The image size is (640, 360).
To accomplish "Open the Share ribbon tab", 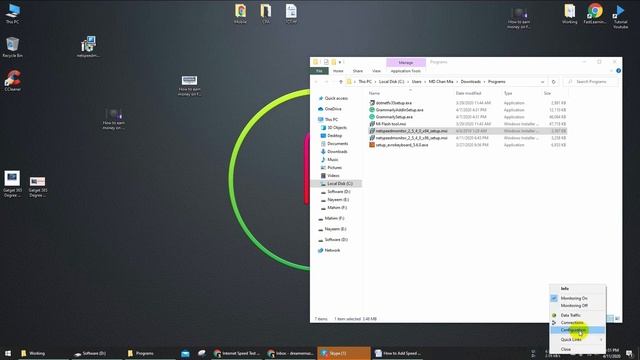I will click(x=358, y=71).
